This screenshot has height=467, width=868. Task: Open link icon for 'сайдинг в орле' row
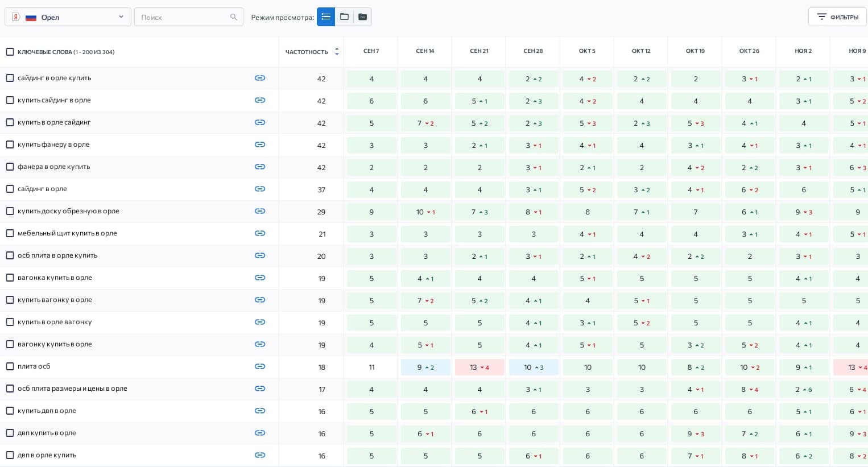260,189
